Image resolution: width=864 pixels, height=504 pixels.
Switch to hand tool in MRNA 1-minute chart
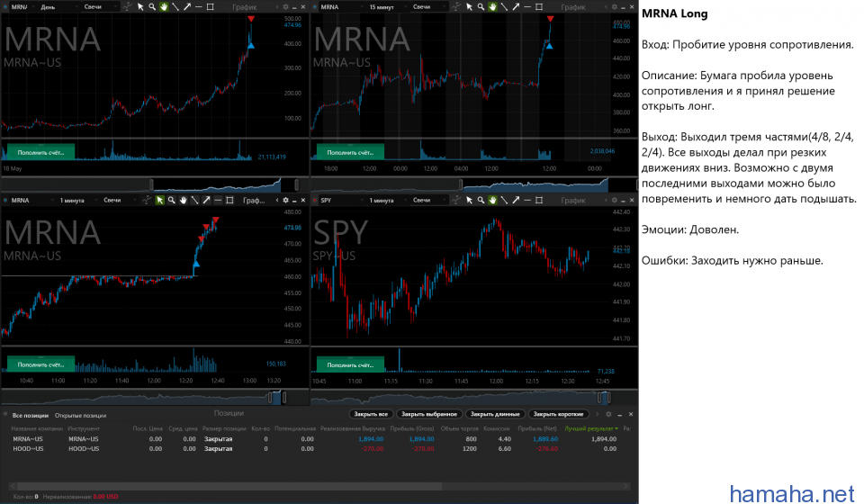[183, 200]
